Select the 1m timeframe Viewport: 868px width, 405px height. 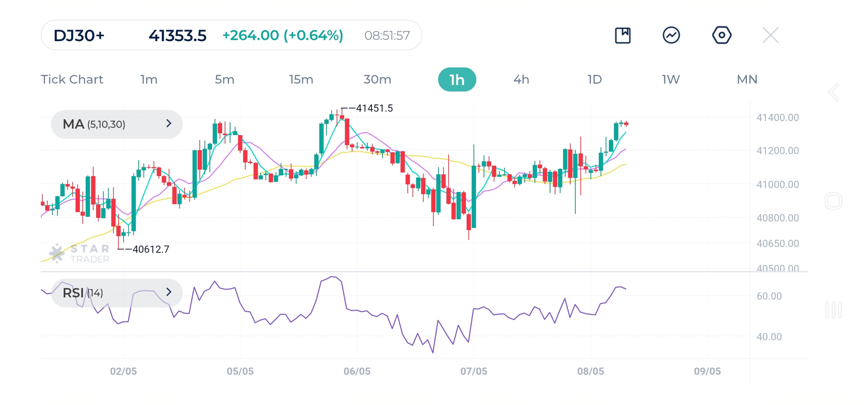tap(149, 79)
